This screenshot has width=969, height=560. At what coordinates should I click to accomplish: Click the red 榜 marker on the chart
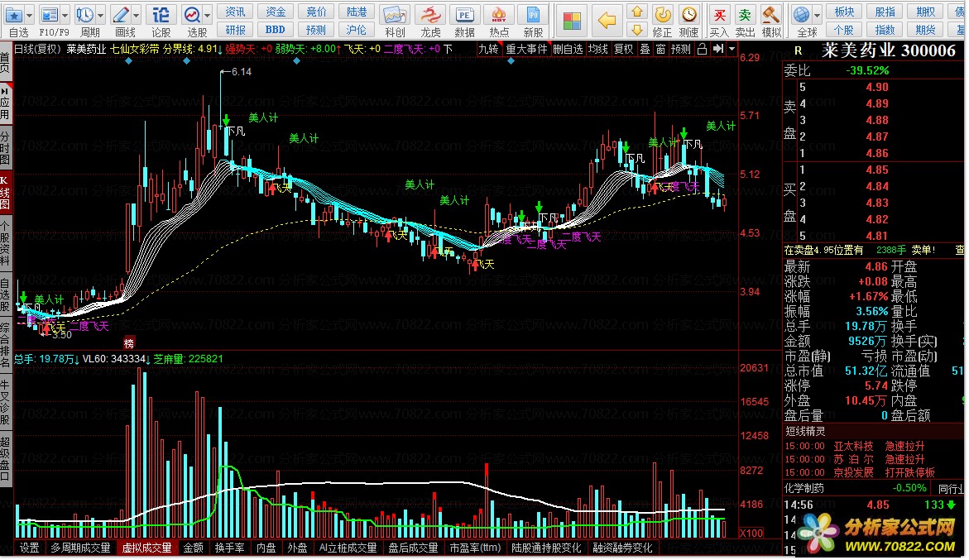click(128, 343)
